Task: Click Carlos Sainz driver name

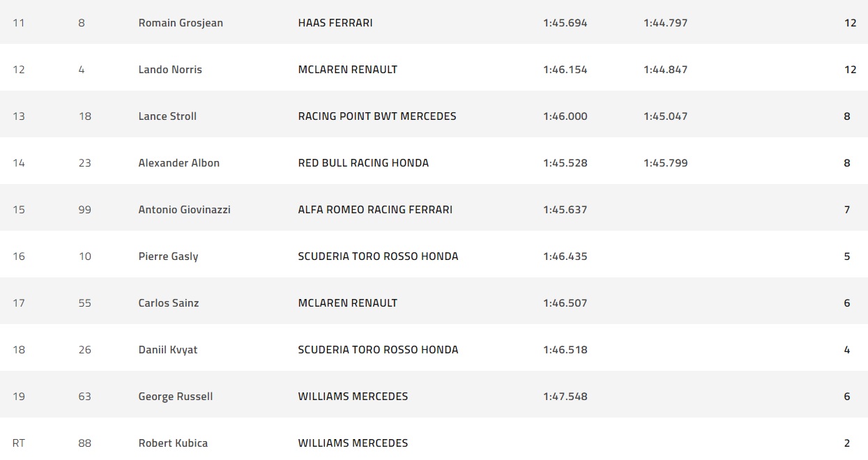Action: tap(169, 303)
